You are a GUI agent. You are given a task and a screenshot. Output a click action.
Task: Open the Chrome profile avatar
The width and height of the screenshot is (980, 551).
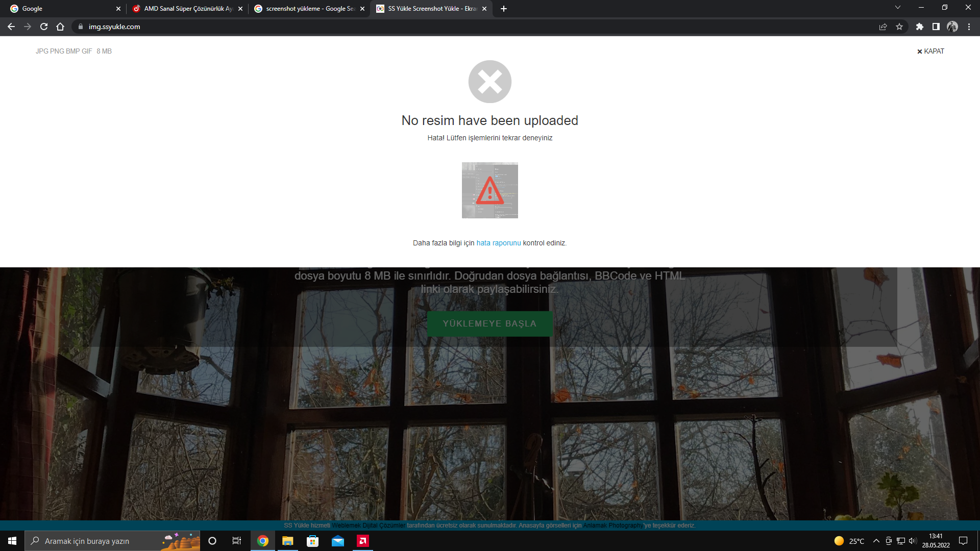tap(952, 27)
